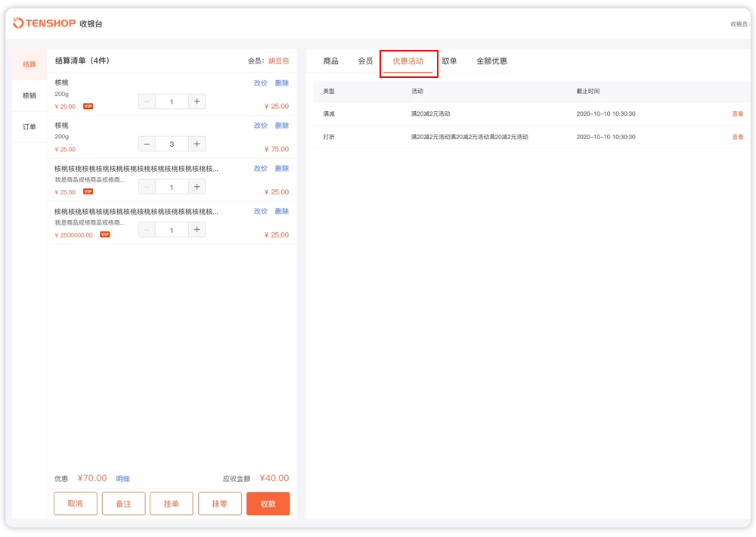Image resolution: width=756 pixels, height=537 pixels.
Task: Open the 商品 tab
Action: (330, 61)
